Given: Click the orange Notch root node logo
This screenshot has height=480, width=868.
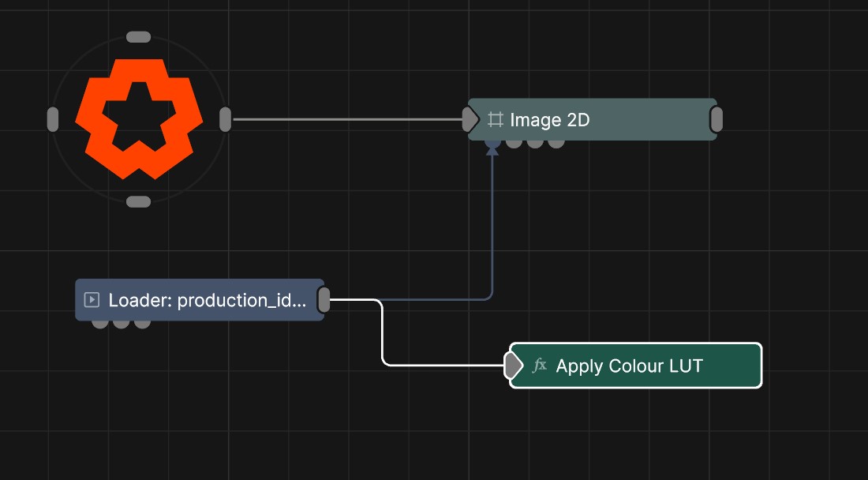Looking at the screenshot, I should point(138,118).
